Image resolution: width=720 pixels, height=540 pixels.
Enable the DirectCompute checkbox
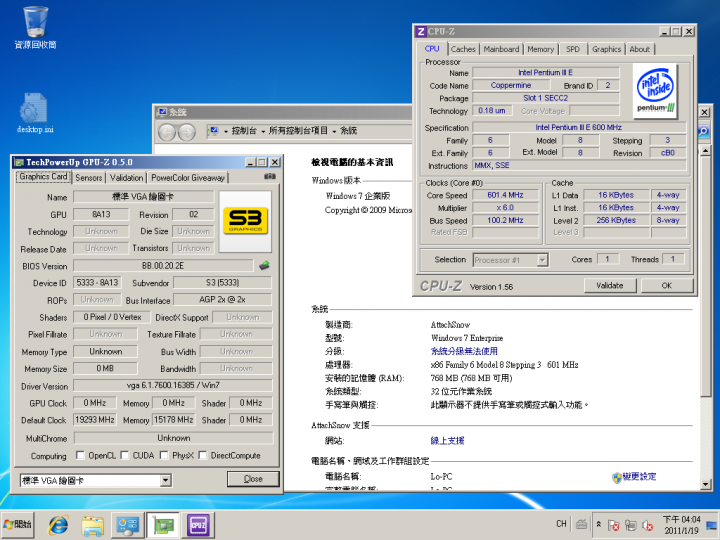click(202, 455)
